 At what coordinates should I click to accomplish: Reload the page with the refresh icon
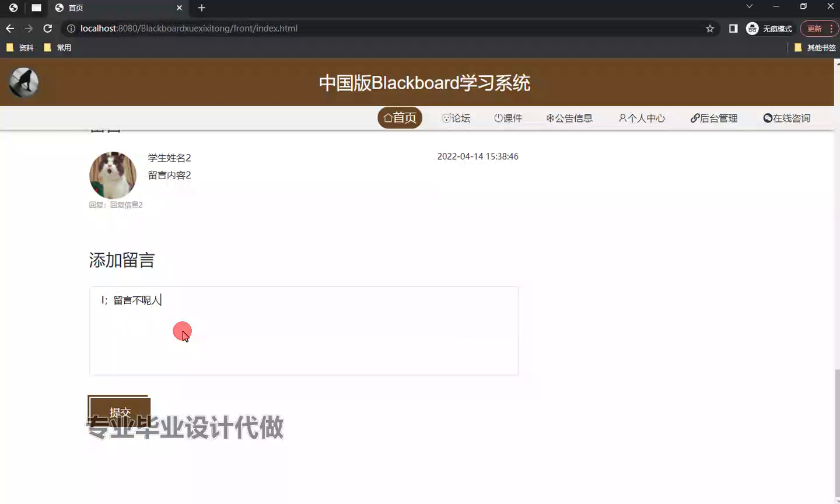[48, 29]
